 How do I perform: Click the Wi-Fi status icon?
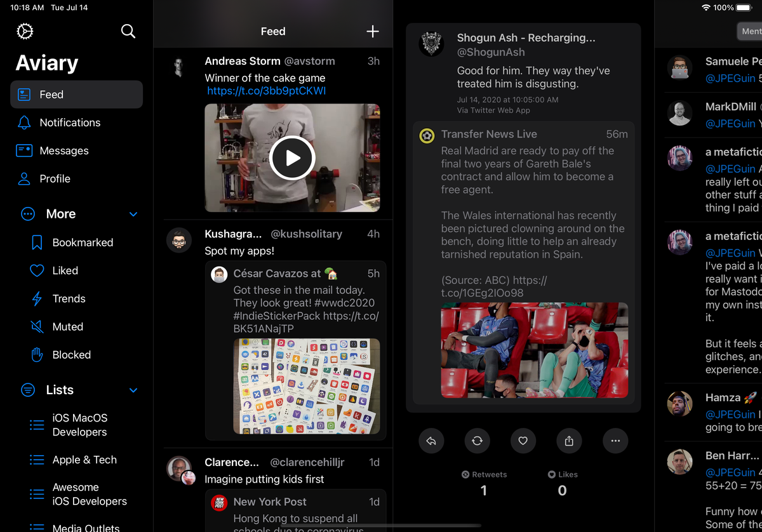pos(706,8)
